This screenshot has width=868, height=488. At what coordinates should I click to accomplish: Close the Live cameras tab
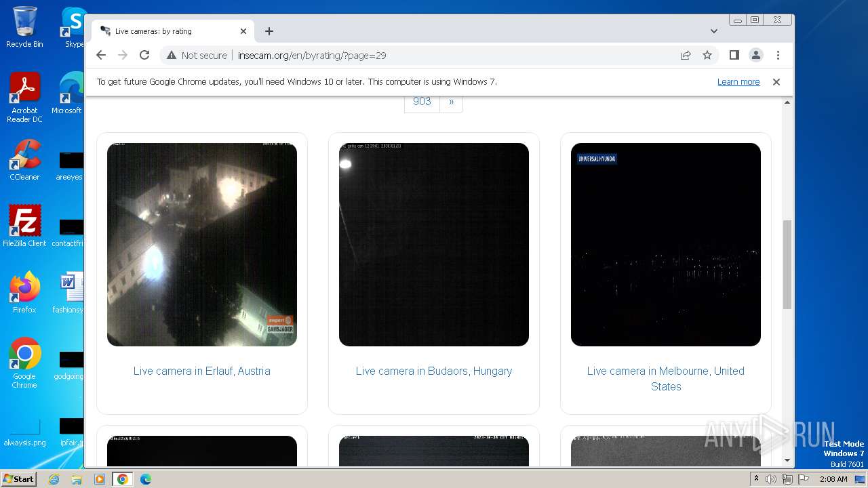click(243, 31)
